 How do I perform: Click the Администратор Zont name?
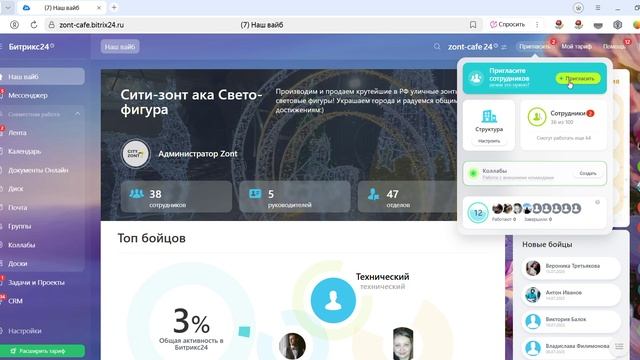(x=198, y=154)
